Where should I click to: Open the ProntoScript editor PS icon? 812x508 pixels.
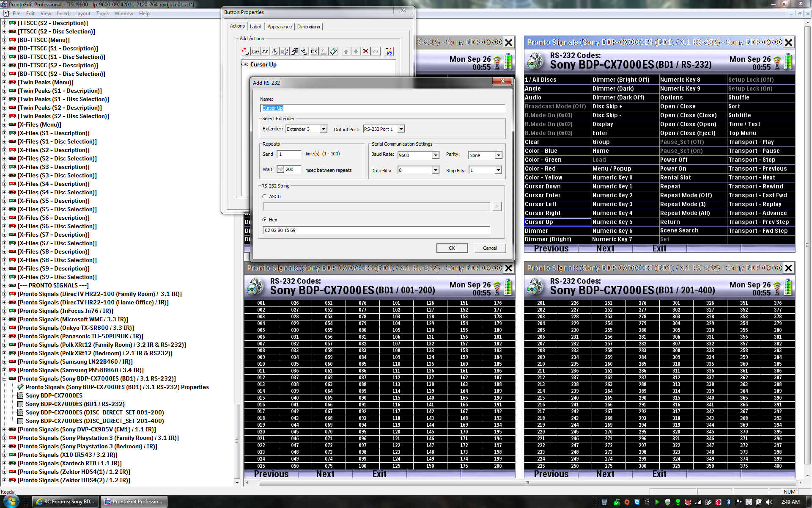[389, 51]
